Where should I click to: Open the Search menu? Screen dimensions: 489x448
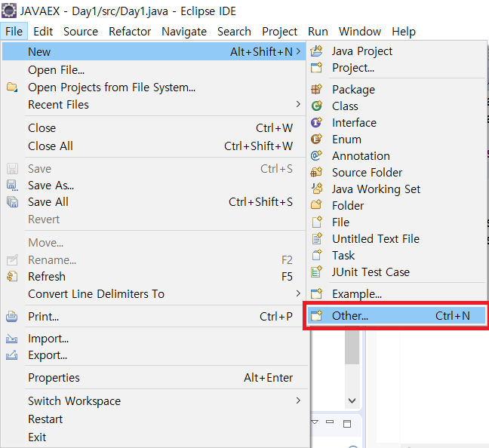tap(234, 31)
